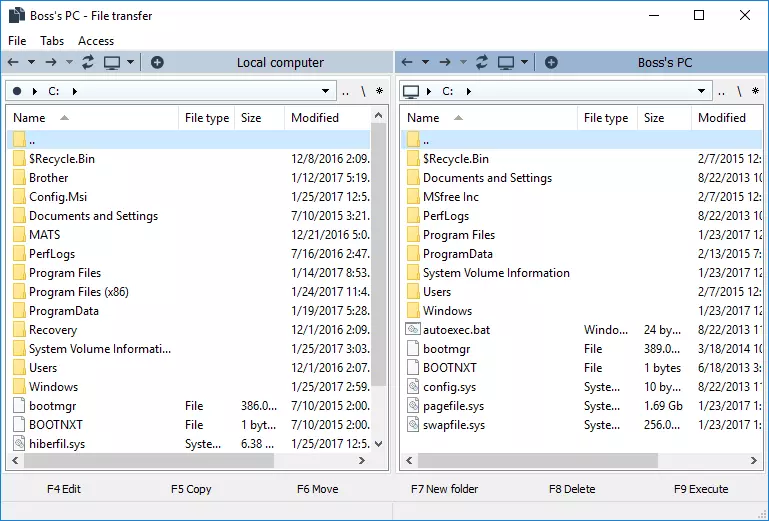Click the asterisk button in Local computer path bar
Image resolution: width=769 pixels, height=521 pixels.
coord(379,92)
